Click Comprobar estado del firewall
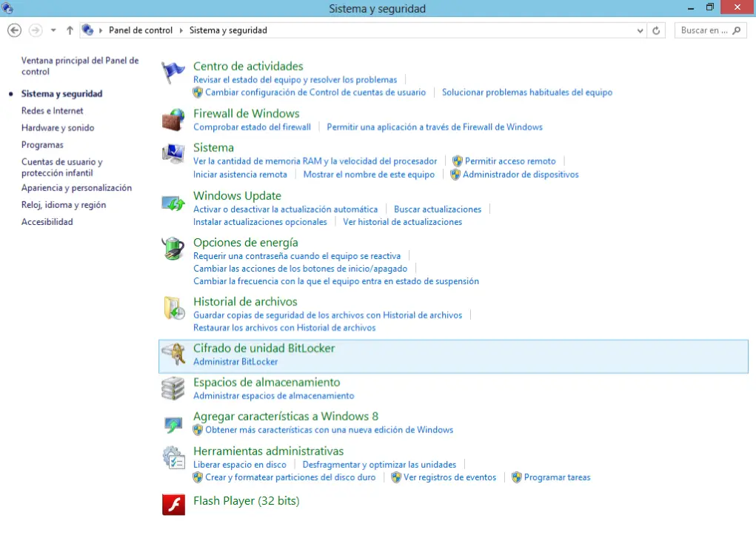Image resolution: width=756 pixels, height=538 pixels. [x=252, y=127]
